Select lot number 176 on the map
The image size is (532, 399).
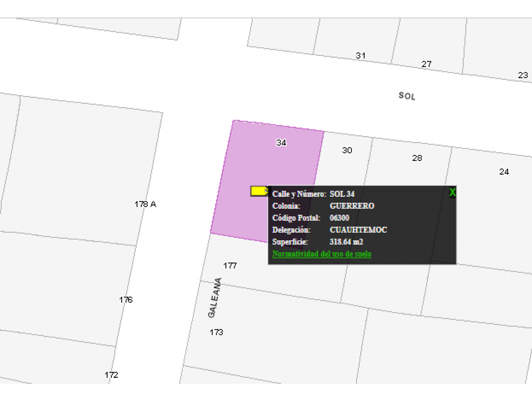pos(126,300)
